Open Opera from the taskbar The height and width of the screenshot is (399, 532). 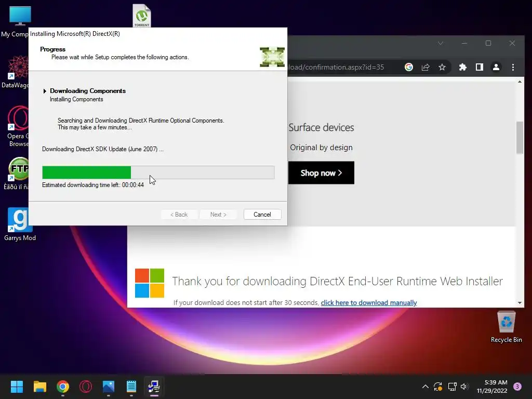(x=86, y=387)
